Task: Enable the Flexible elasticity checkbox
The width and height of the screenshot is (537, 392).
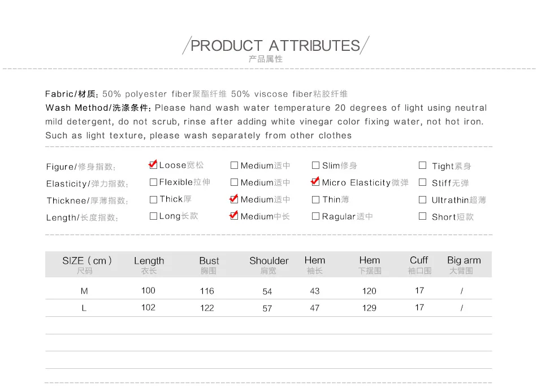Action: pos(153,182)
